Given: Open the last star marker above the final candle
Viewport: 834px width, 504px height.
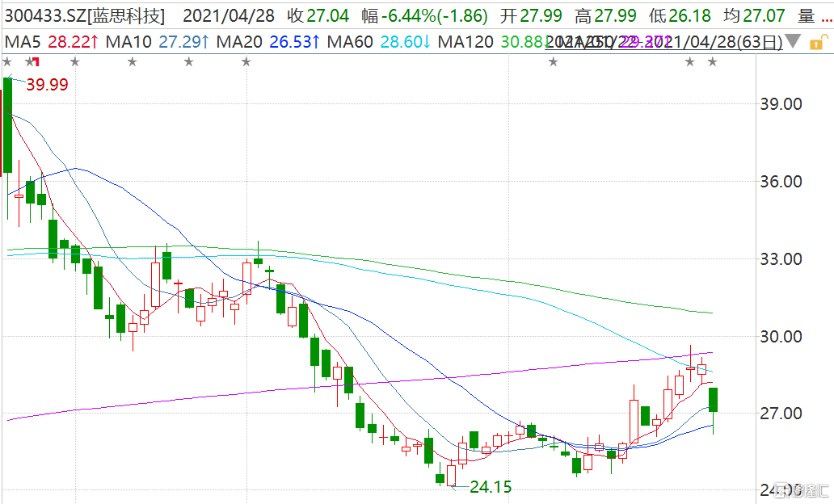Looking at the screenshot, I should (713, 62).
